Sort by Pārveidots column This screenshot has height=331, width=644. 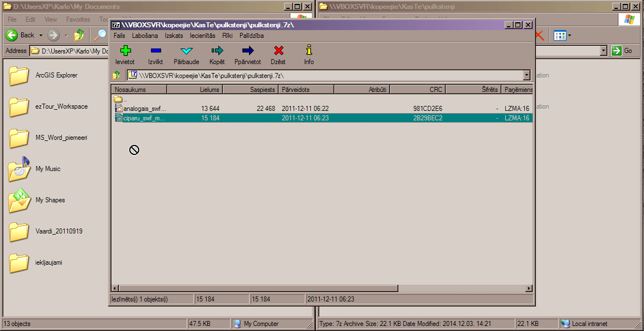click(x=306, y=90)
